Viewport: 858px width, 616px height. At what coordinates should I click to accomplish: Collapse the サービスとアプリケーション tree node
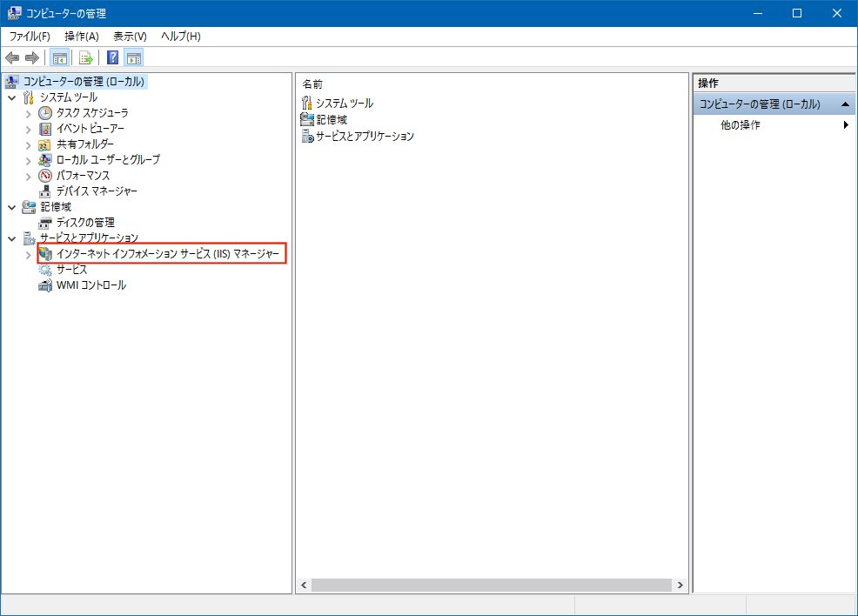point(11,239)
